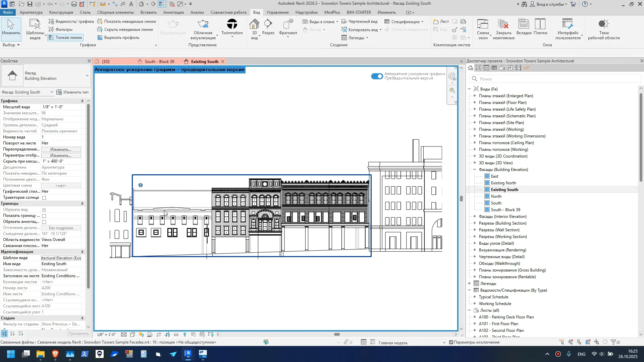The height and width of the screenshot is (362, 644).
Task: Open the Управление ribbon tab
Action: (277, 12)
